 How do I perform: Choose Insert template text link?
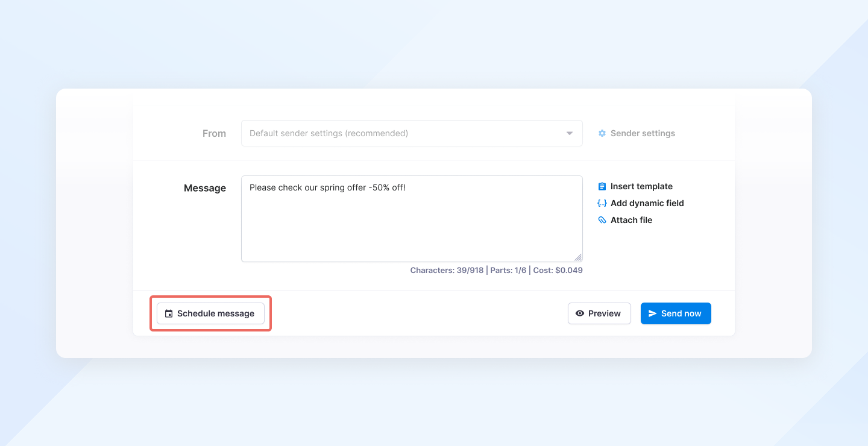click(641, 187)
